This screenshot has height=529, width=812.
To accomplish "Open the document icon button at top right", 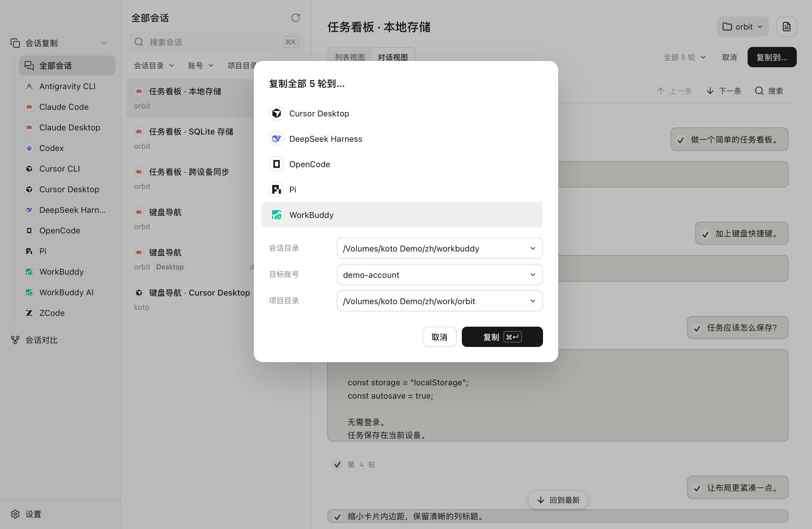I will pyautogui.click(x=786, y=27).
